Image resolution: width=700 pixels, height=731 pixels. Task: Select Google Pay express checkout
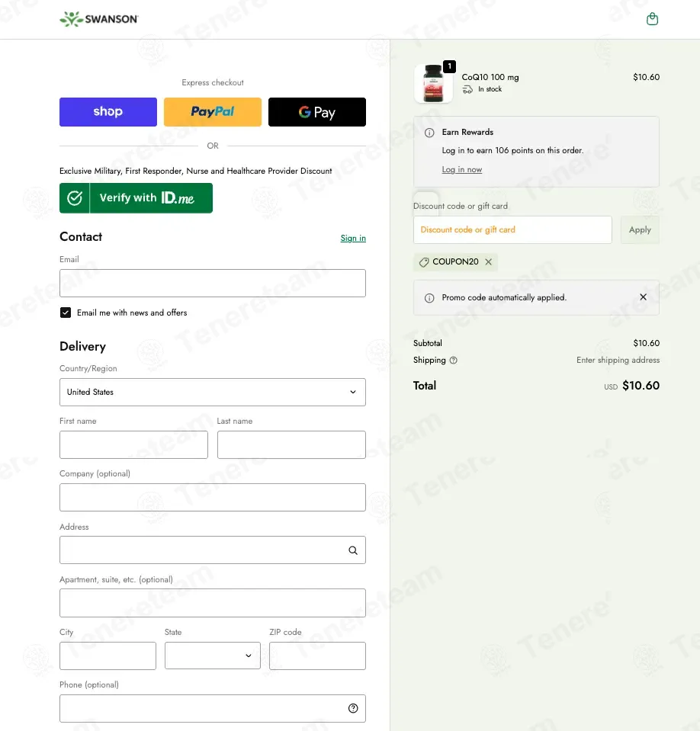click(x=317, y=112)
